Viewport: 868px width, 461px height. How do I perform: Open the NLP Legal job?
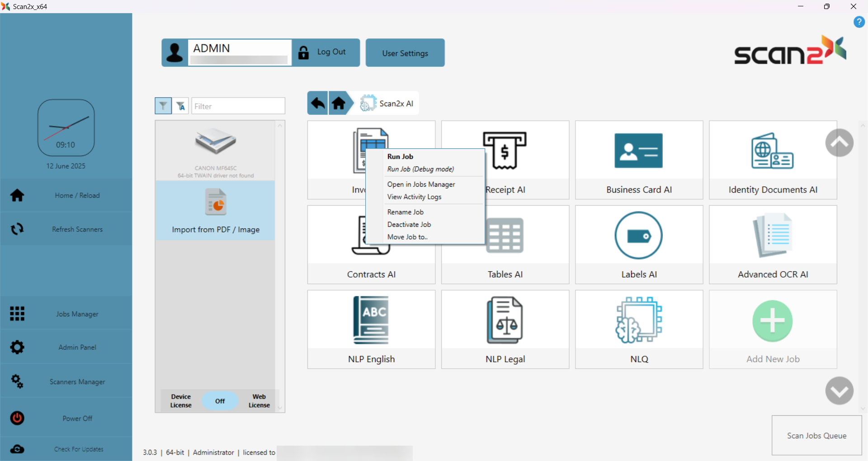(x=505, y=329)
